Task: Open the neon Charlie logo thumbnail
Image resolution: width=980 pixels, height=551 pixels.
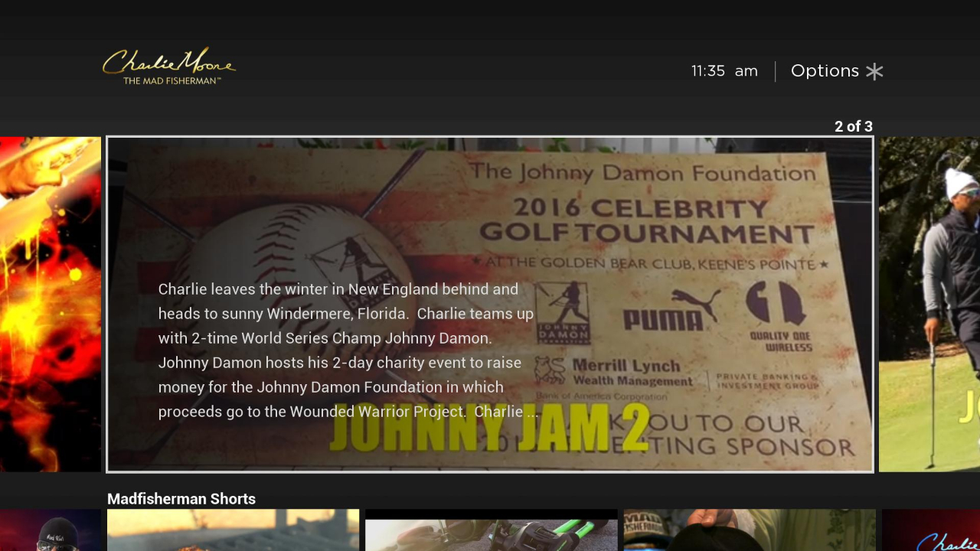Action: coord(931,530)
